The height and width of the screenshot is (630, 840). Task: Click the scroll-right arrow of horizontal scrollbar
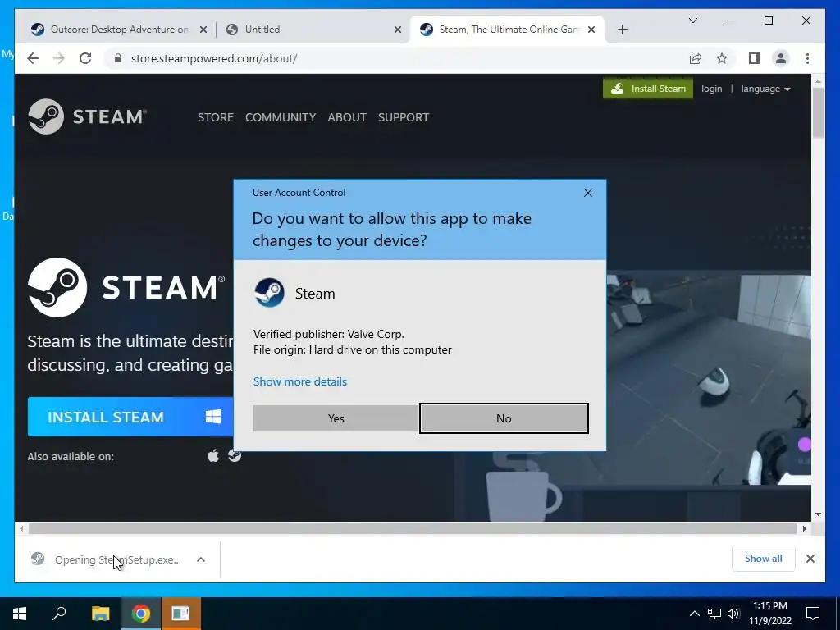[804, 529]
